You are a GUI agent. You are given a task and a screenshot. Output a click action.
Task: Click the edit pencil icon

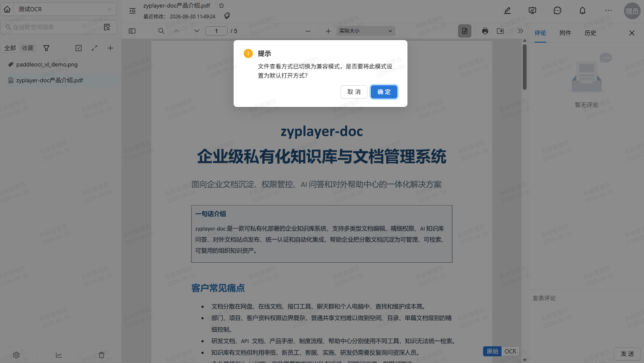507,11
